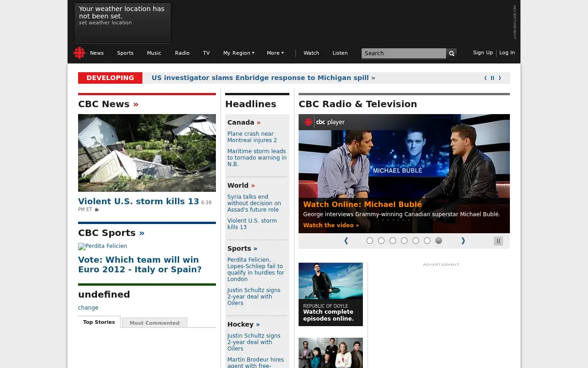Click the Sign Up link
Screen dimensions: 588x368
[x=483, y=53]
